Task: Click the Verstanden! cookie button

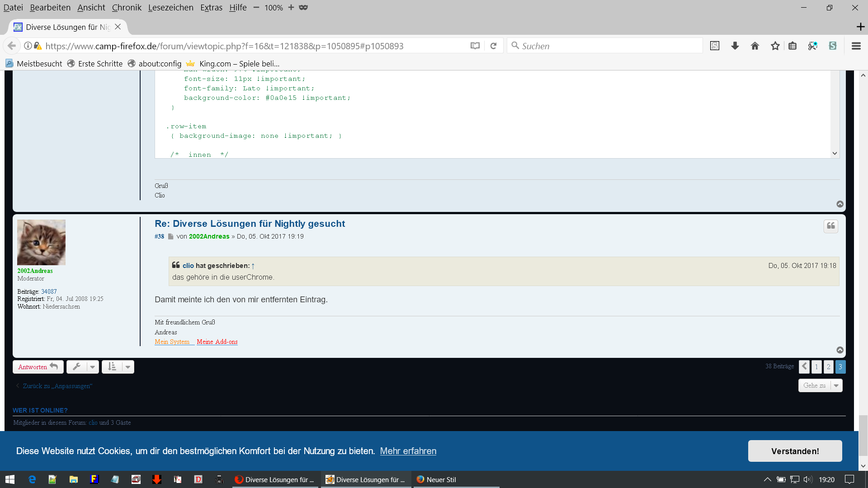Action: tap(795, 451)
